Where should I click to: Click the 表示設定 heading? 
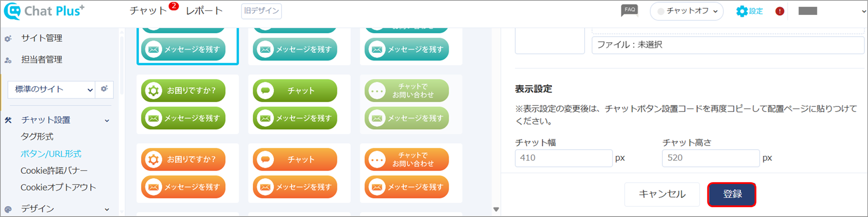point(533,88)
